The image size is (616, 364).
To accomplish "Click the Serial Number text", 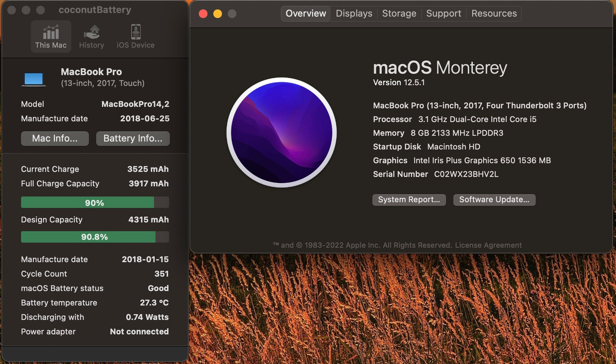I will tap(466, 174).
